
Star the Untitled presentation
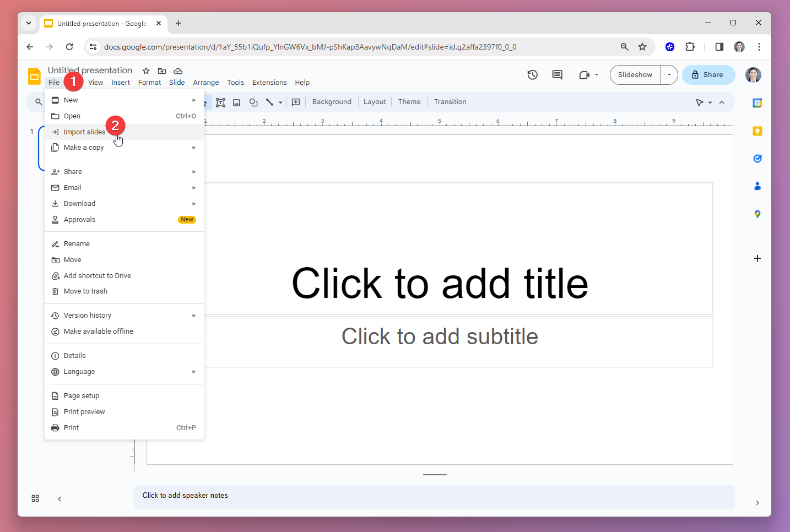click(x=146, y=71)
